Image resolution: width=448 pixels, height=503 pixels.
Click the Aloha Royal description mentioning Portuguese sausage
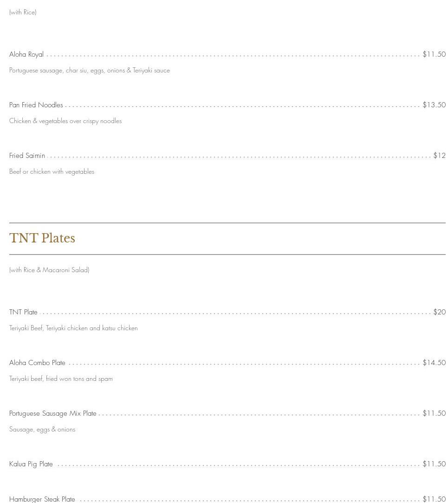[90, 71]
